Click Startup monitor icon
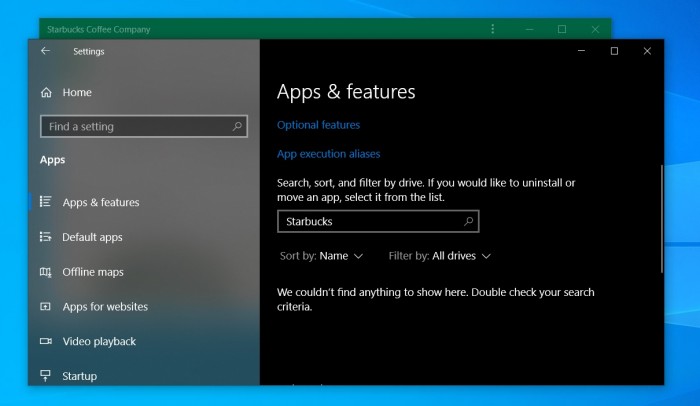Screen dimensions: 700x406 point(46,376)
